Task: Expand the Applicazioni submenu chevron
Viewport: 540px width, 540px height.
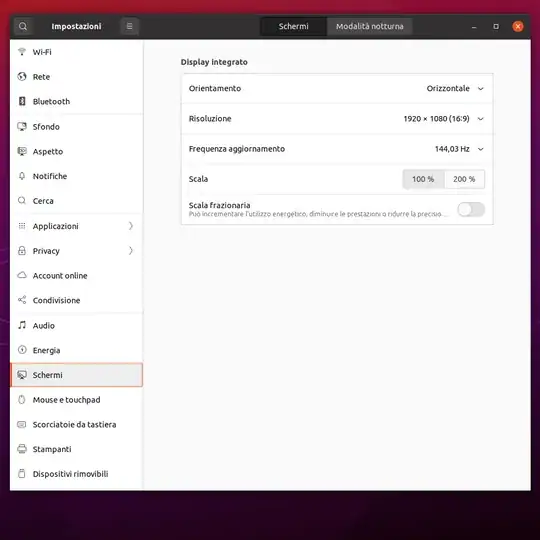Action: click(131, 226)
